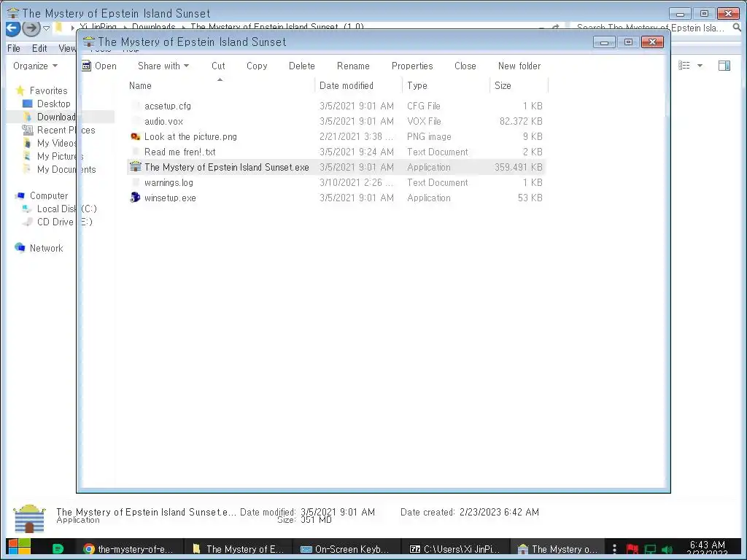747x560 pixels.
Task: Switch to the Explorer The Mystery of E... taskbar item
Action: (238, 549)
